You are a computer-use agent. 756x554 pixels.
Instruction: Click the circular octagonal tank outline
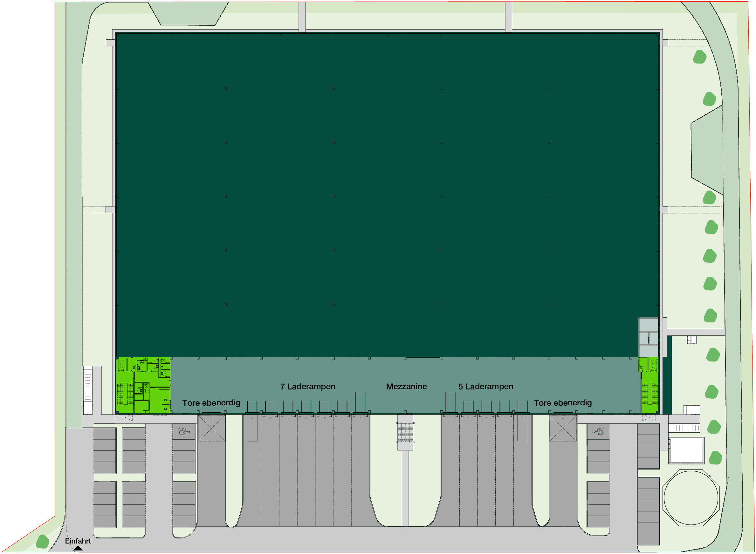point(691,498)
